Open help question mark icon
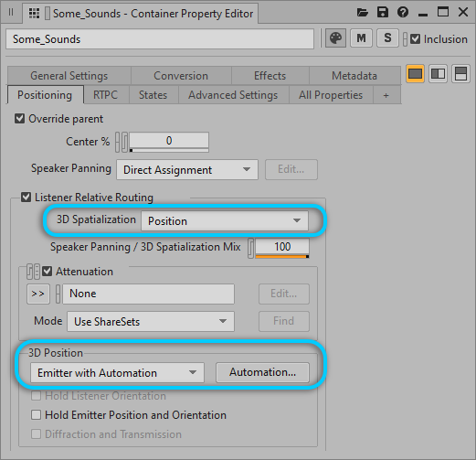476x460 pixels. tap(403, 13)
